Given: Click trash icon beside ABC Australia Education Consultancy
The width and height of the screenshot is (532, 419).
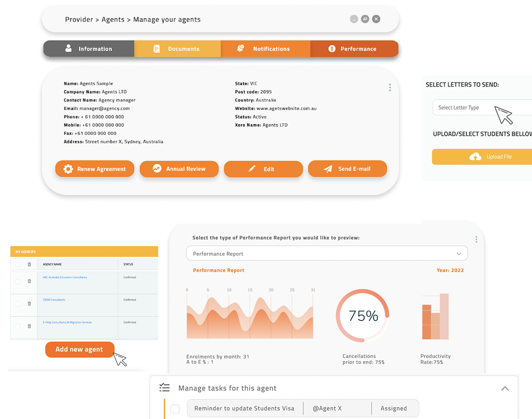Looking at the screenshot, I should pyautogui.click(x=29, y=281).
